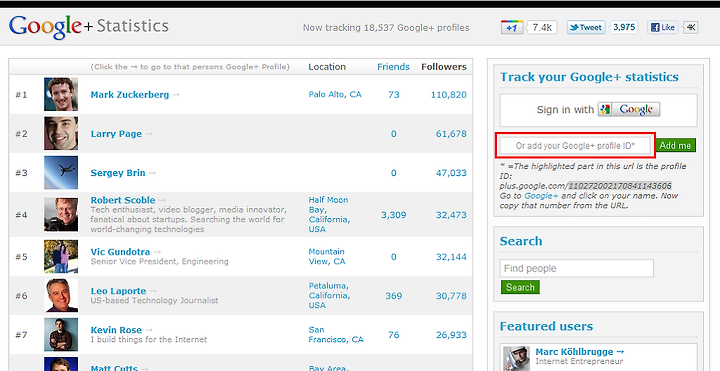Image resolution: width=720 pixels, height=371 pixels.
Task: Select Petaluma, California, USA location
Action: [329, 296]
